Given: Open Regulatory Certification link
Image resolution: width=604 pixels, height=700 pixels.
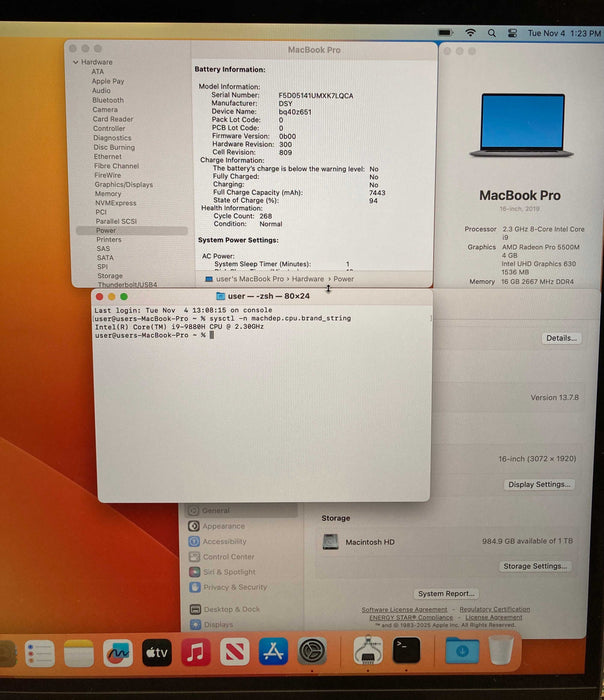Looking at the screenshot, I should coord(495,609).
